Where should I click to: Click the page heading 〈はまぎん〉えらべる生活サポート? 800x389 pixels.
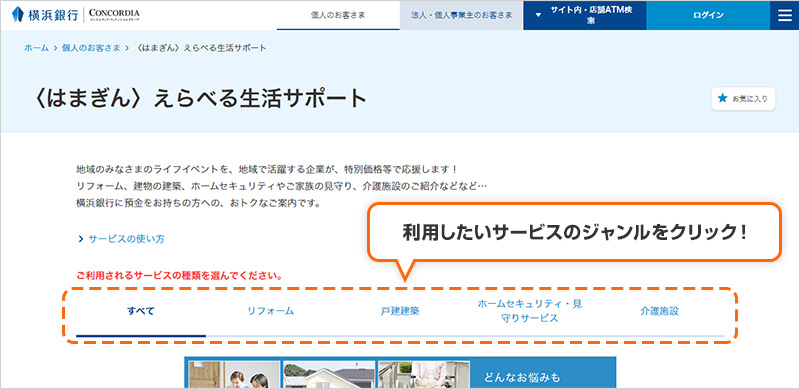(199, 99)
